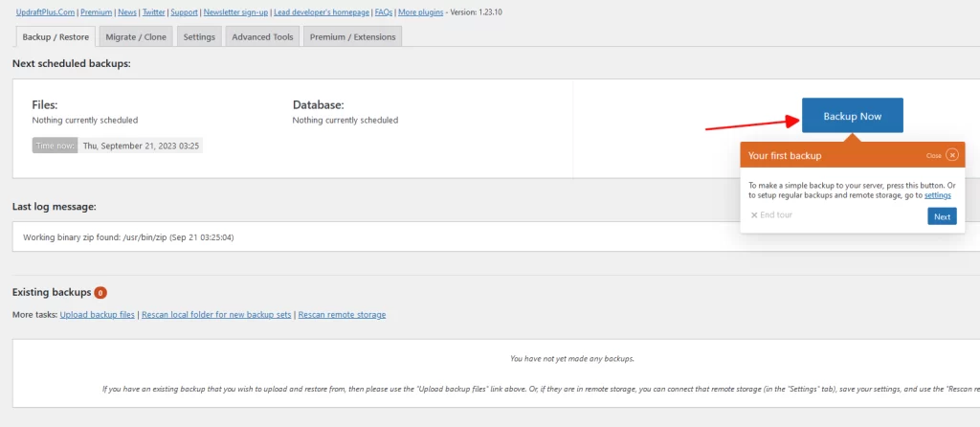Click the existing backups count badge

coord(100,293)
